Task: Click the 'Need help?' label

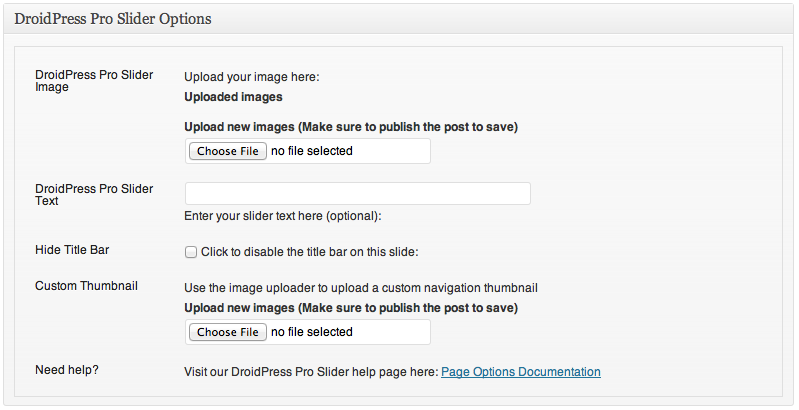Action: [67, 370]
